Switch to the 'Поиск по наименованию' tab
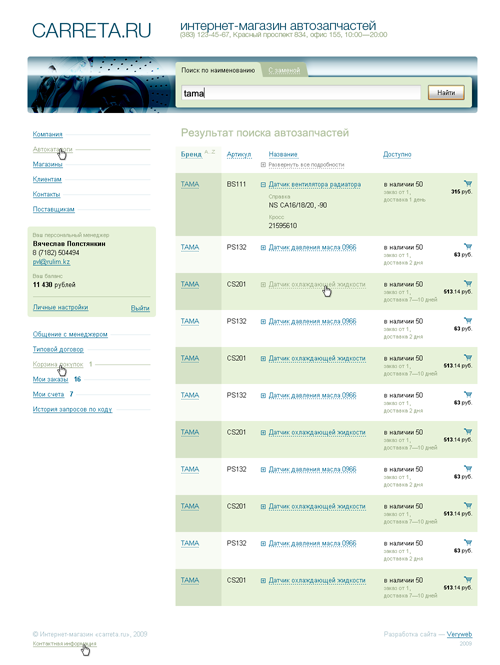 tap(218, 70)
